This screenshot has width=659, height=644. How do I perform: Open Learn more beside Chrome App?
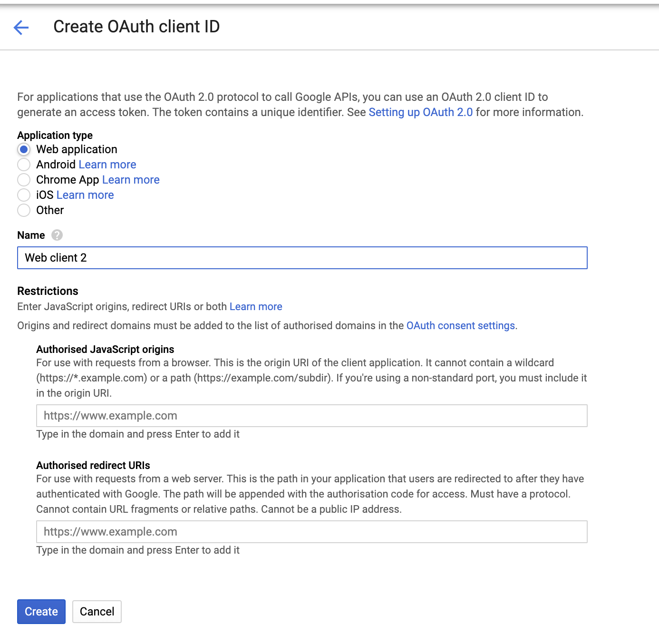click(x=131, y=180)
